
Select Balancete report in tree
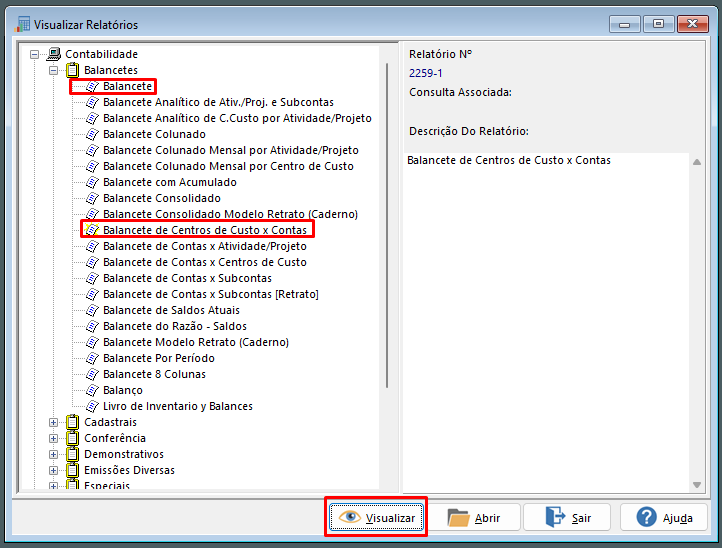pos(128,86)
